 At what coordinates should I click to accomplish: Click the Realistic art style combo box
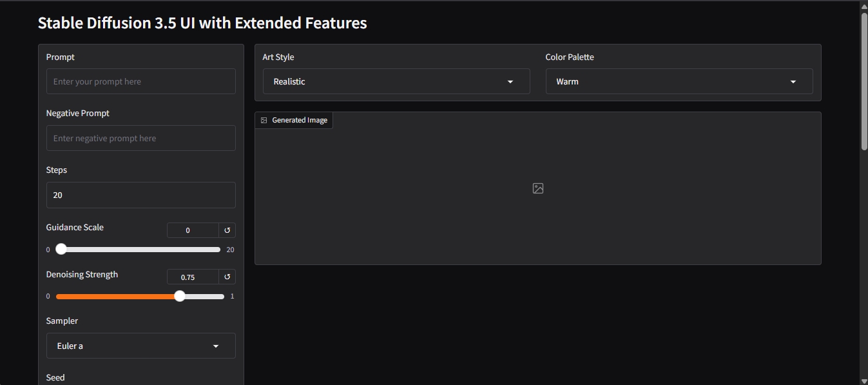[x=396, y=81]
